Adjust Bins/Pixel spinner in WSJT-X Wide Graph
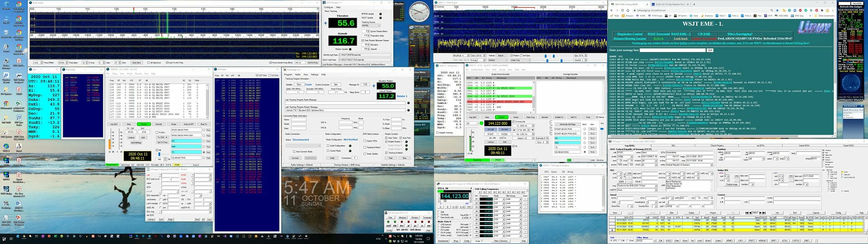 [x=461, y=56]
